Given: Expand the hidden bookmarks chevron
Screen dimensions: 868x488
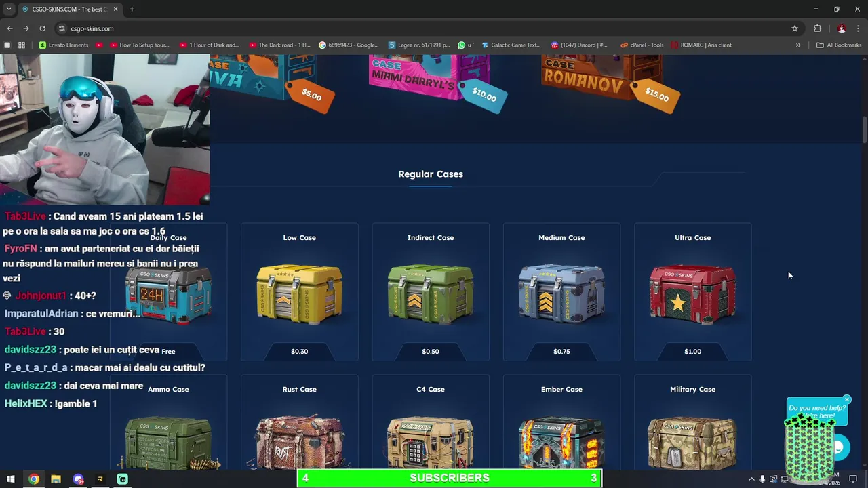Looking at the screenshot, I should coord(798,45).
